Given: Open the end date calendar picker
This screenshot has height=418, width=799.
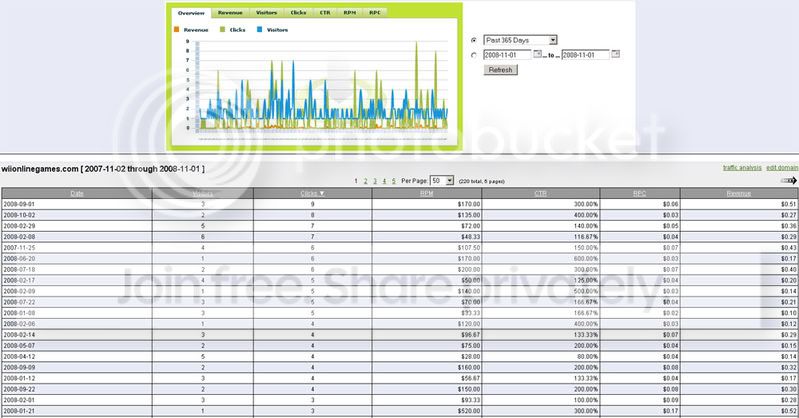Looking at the screenshot, I should pyautogui.click(x=616, y=54).
